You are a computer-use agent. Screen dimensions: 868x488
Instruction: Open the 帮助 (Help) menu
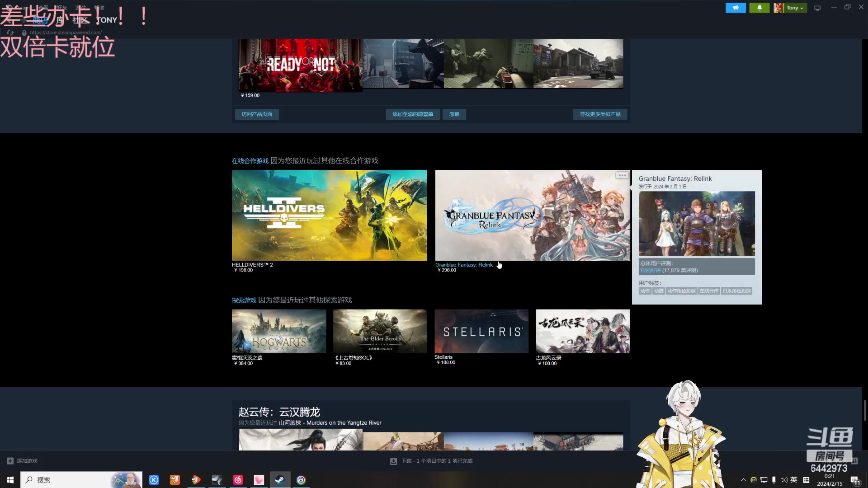tap(99, 8)
